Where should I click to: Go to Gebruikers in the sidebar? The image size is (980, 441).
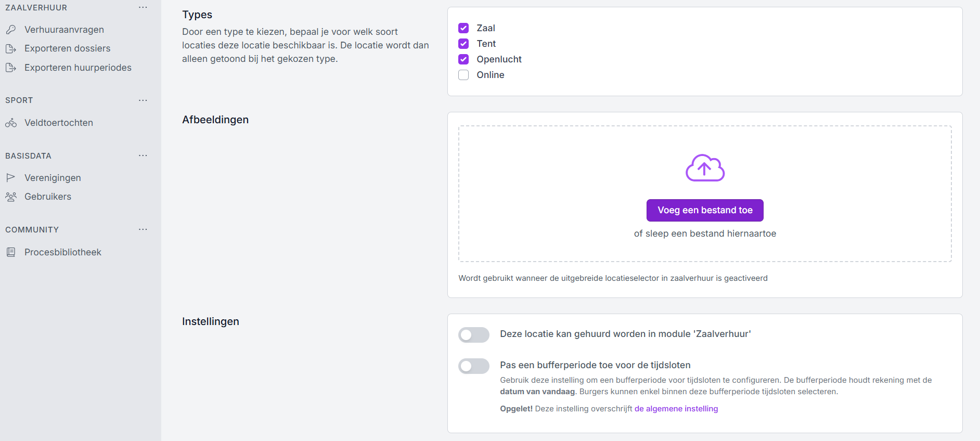point(48,197)
